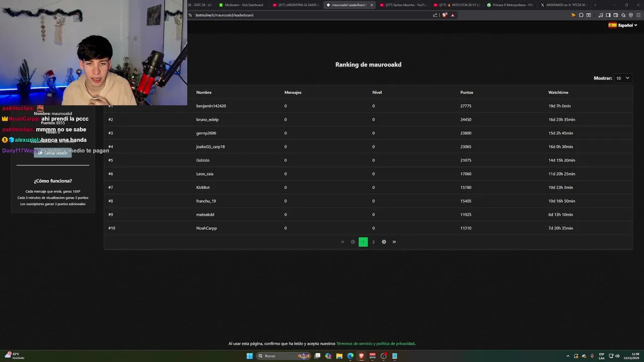644x362 pixels.
Task: Select the KickBot name cell
Action: (x=203, y=188)
